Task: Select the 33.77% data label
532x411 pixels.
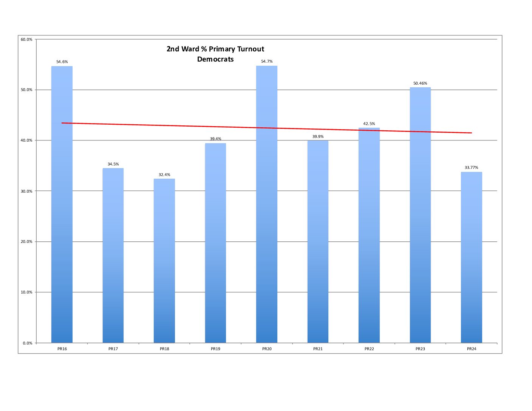Action: (472, 167)
